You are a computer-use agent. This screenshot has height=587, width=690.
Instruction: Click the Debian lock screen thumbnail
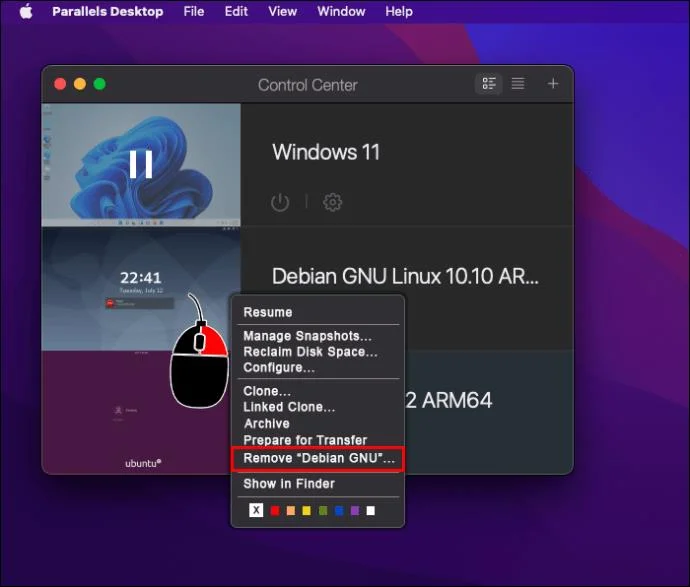tap(141, 289)
